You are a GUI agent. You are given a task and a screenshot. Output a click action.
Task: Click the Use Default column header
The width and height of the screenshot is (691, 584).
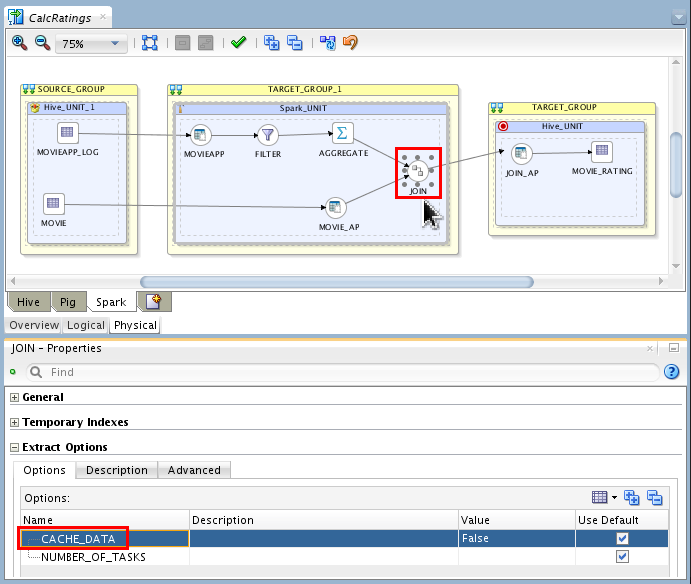pyautogui.click(x=622, y=520)
